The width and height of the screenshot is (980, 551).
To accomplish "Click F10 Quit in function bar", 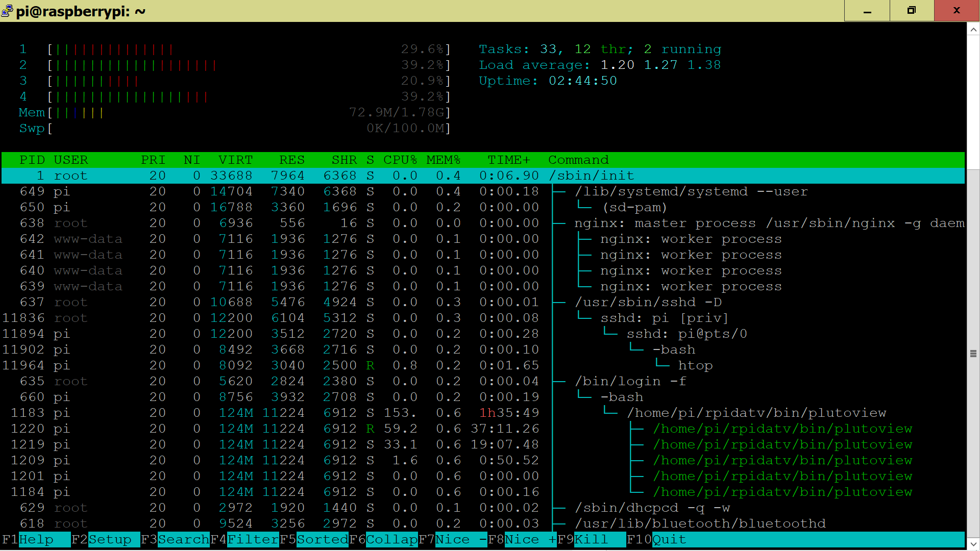I will [656, 539].
